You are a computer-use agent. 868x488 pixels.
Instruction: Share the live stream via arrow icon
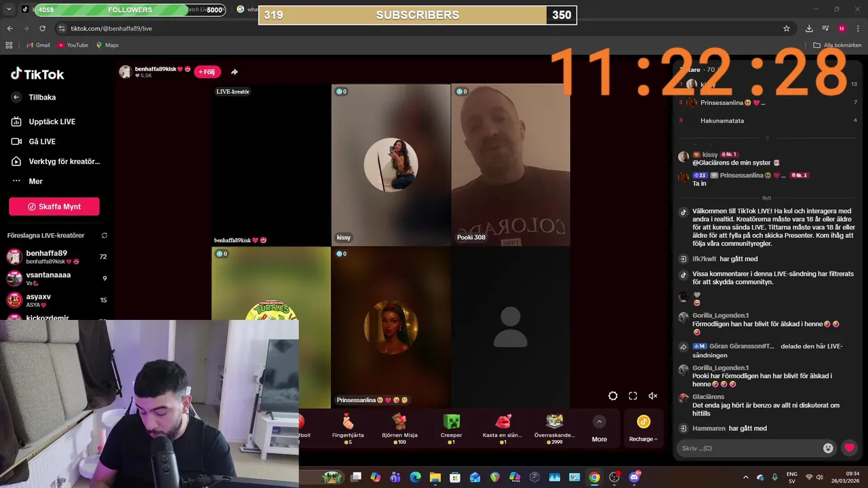[x=235, y=72]
